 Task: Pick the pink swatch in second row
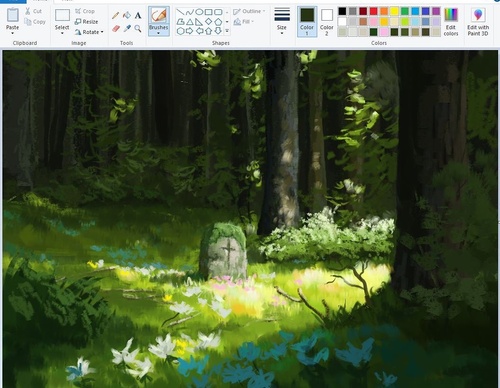point(374,22)
